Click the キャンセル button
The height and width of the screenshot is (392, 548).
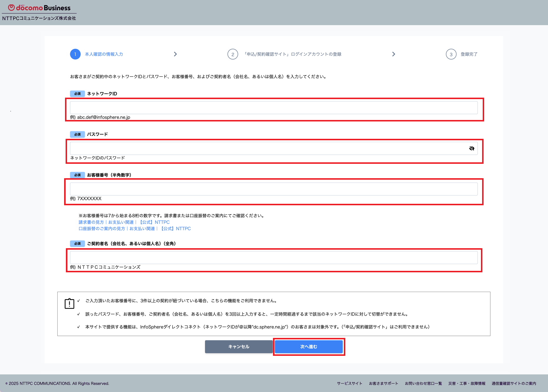coord(239,347)
